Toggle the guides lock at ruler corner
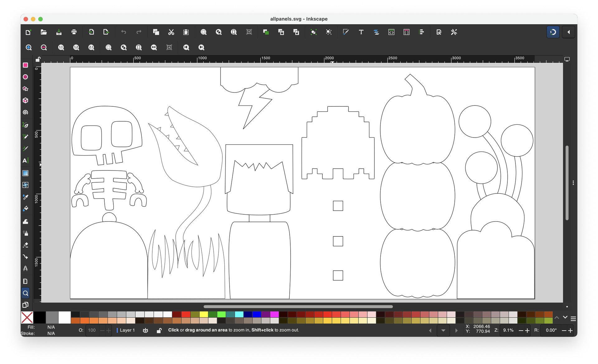The height and width of the screenshot is (364, 598). 38,59
